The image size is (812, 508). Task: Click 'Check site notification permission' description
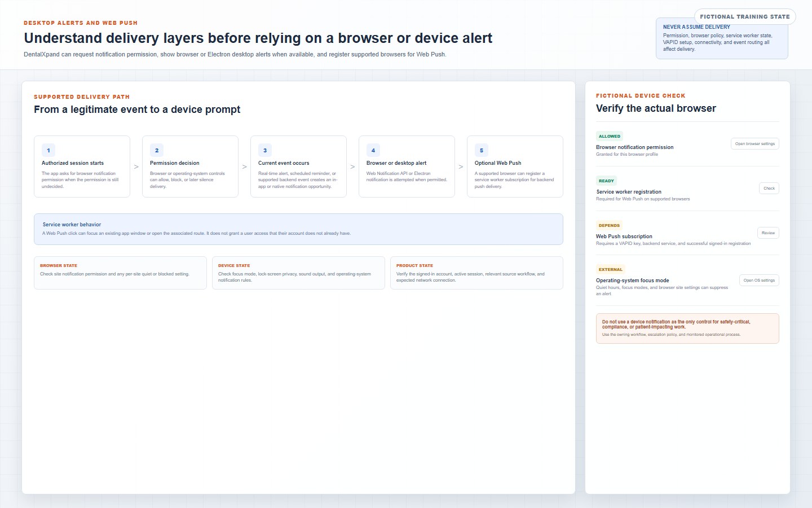[114, 274]
